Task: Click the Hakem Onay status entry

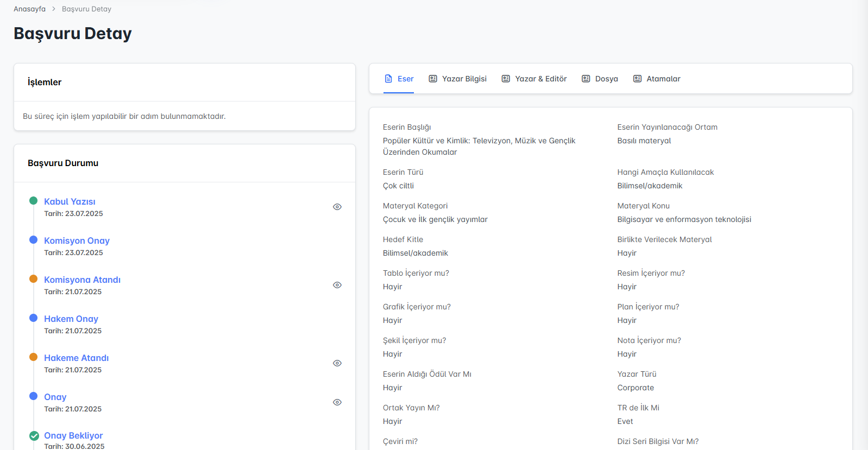Action: (x=71, y=319)
